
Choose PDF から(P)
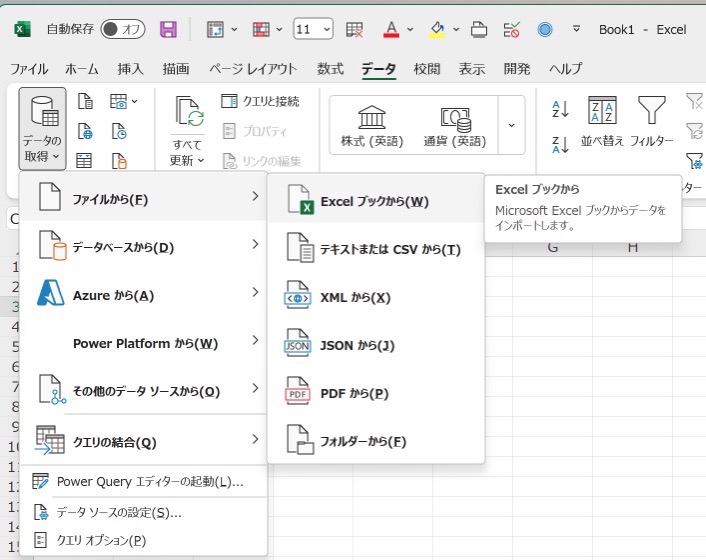click(376, 393)
